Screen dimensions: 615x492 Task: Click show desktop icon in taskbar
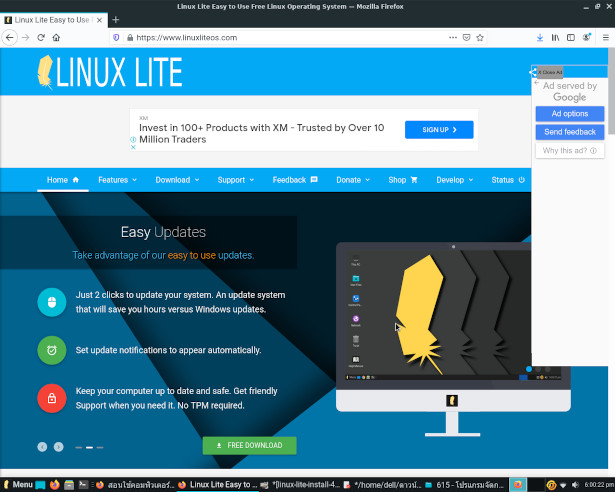click(40, 485)
